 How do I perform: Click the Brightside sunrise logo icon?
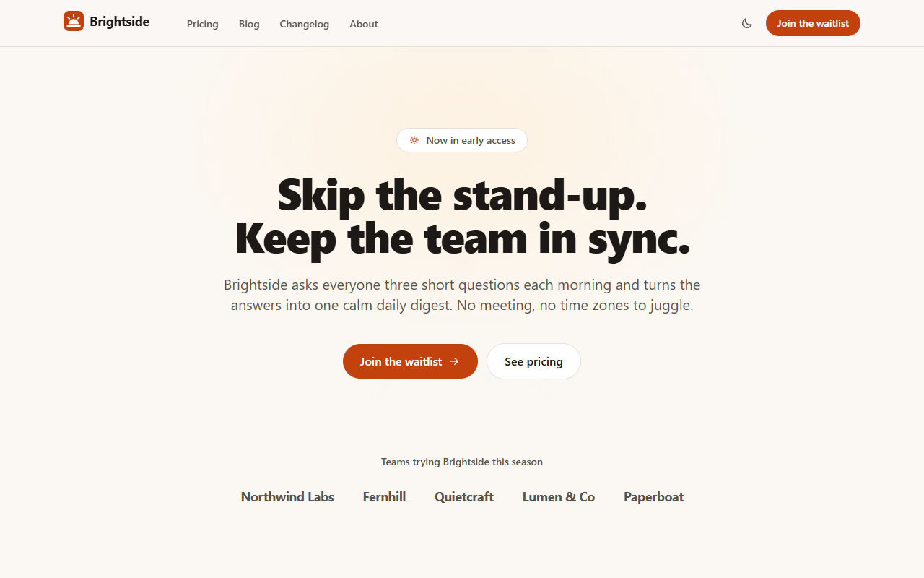click(x=74, y=22)
